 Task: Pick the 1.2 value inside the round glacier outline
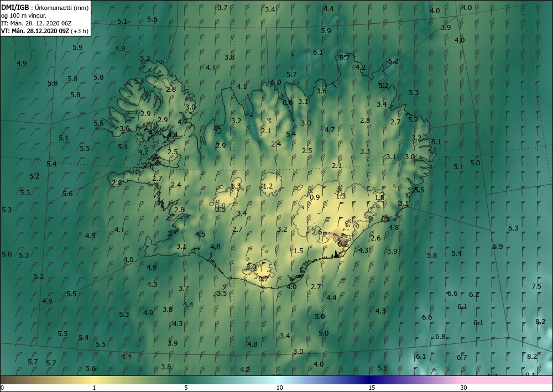268,186
